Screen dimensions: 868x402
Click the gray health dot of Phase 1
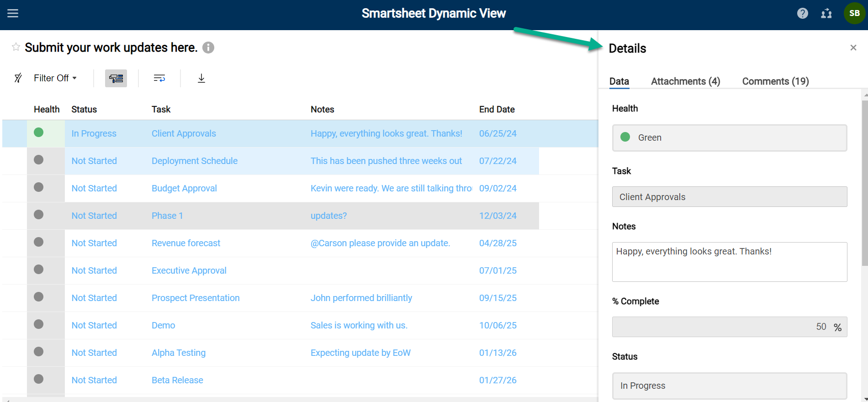tap(39, 215)
